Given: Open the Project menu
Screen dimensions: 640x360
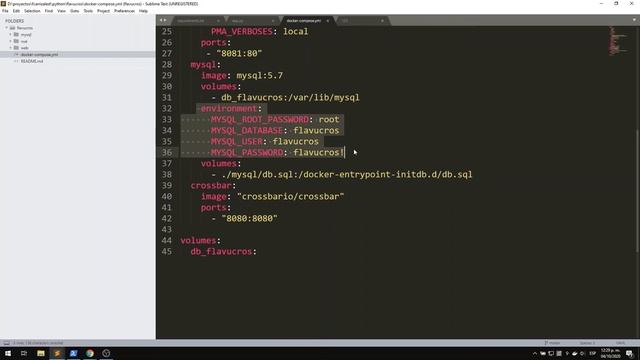Looking at the screenshot, I should [x=104, y=11].
